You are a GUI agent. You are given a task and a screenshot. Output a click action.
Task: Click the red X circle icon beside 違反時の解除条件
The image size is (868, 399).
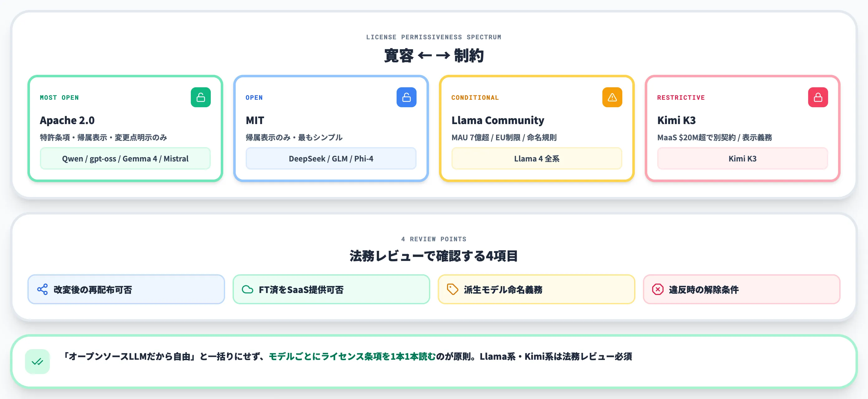[658, 290]
